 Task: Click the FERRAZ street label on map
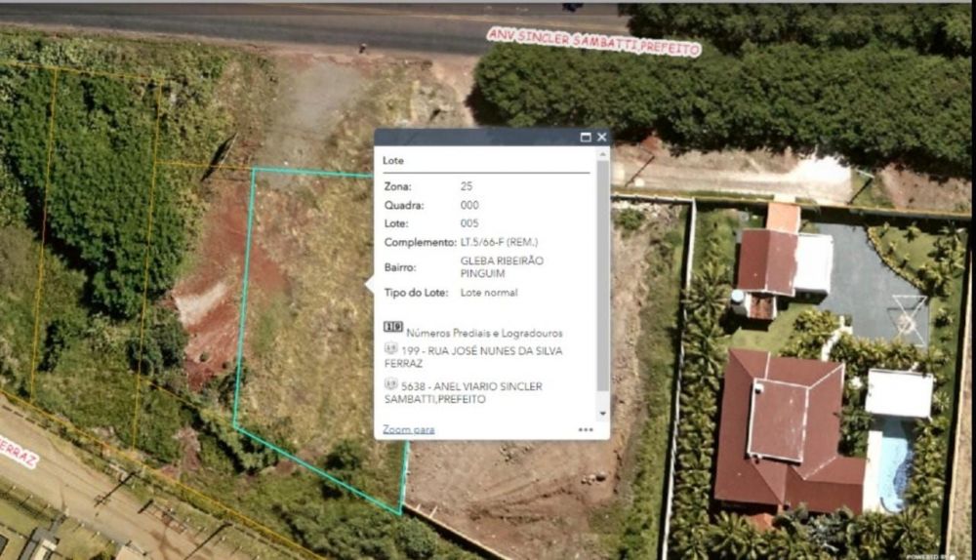coord(17,451)
